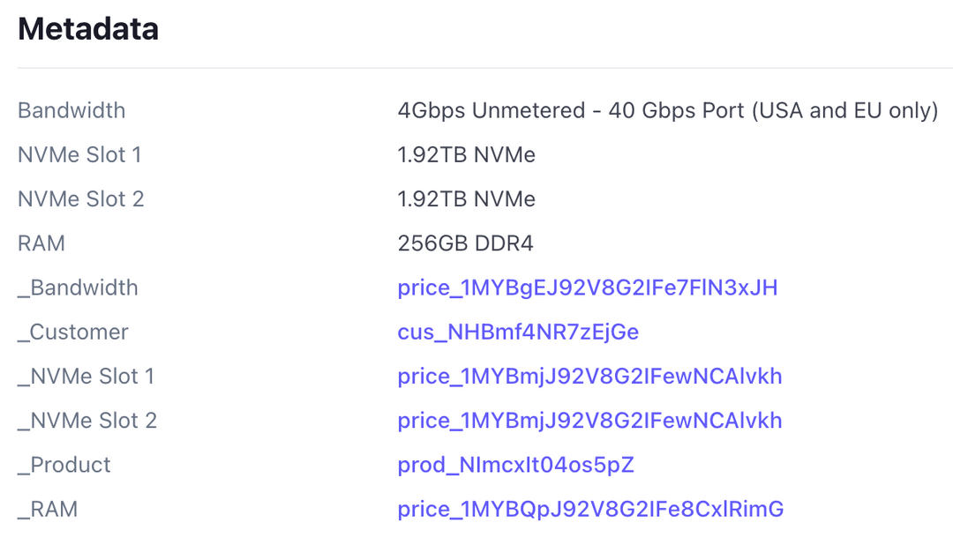The width and height of the screenshot is (953, 560).
Task: Select the NVMe Slot 2 row label
Action: click(x=80, y=198)
